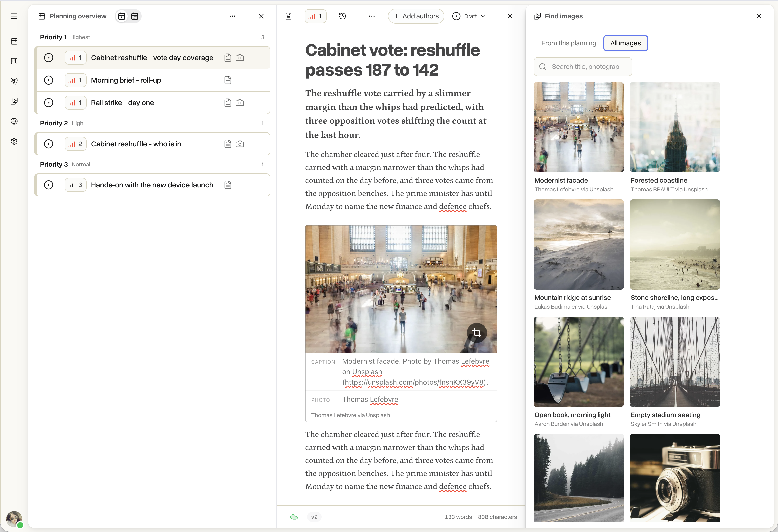Image resolution: width=778 pixels, height=532 pixels.
Task: Click the user avatar at bottom left
Action: 14,519
